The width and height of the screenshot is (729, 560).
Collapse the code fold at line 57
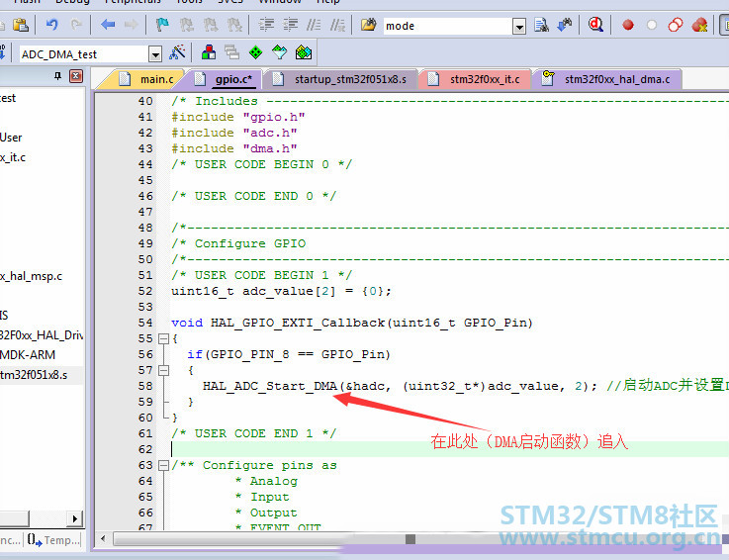(163, 371)
